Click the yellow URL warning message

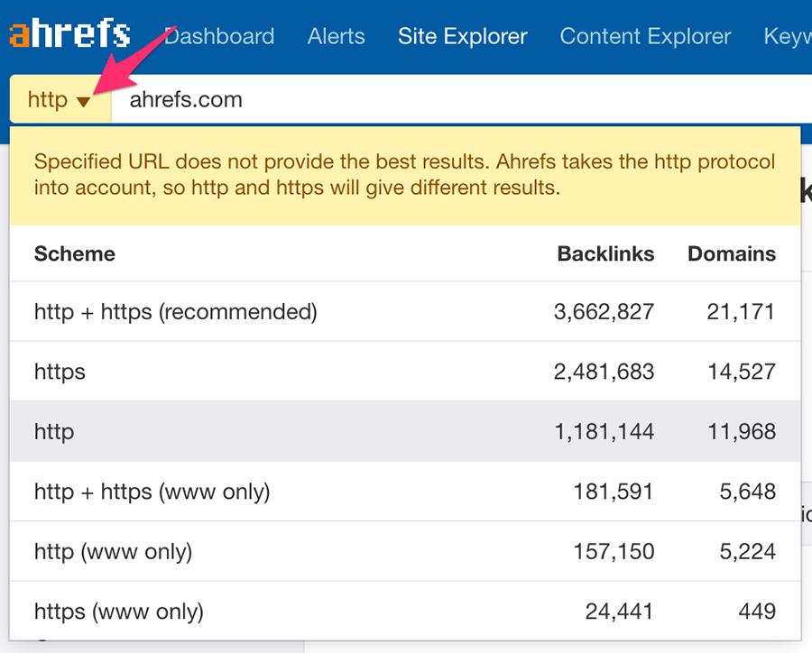tap(404, 175)
